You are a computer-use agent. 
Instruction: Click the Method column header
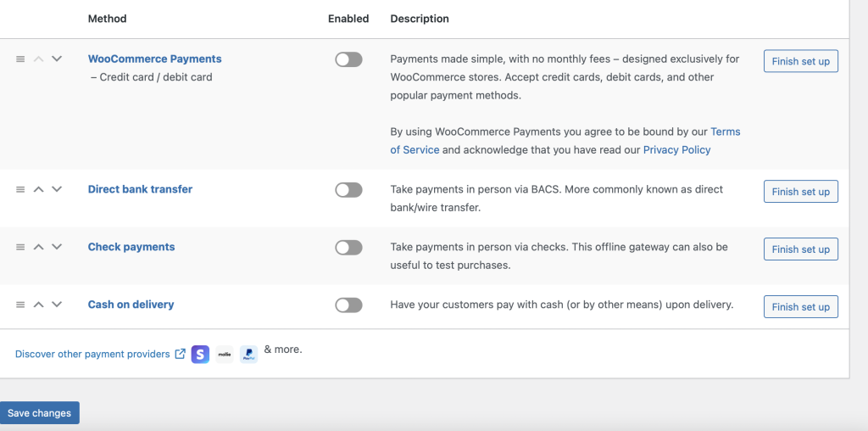[108, 19]
